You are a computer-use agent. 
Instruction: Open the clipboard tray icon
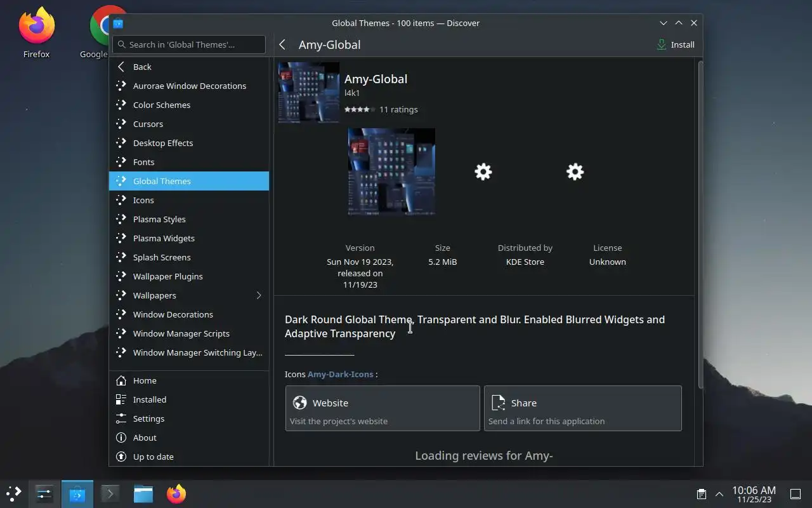(x=701, y=494)
